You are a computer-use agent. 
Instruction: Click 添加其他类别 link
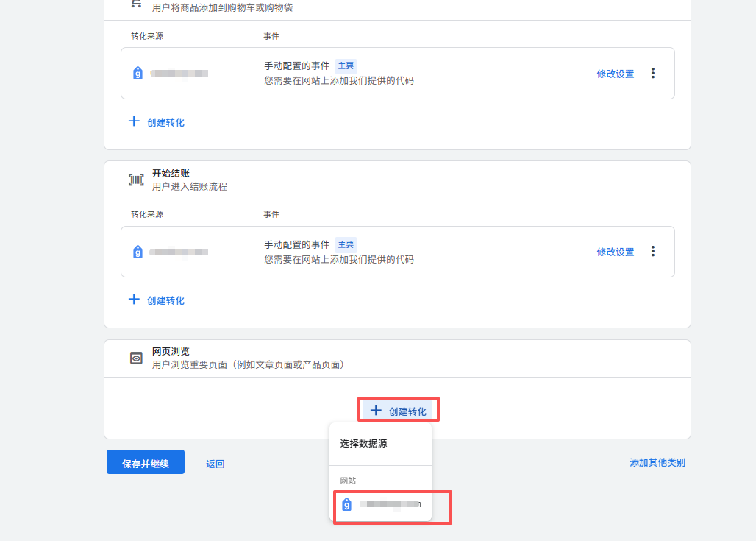tap(657, 462)
